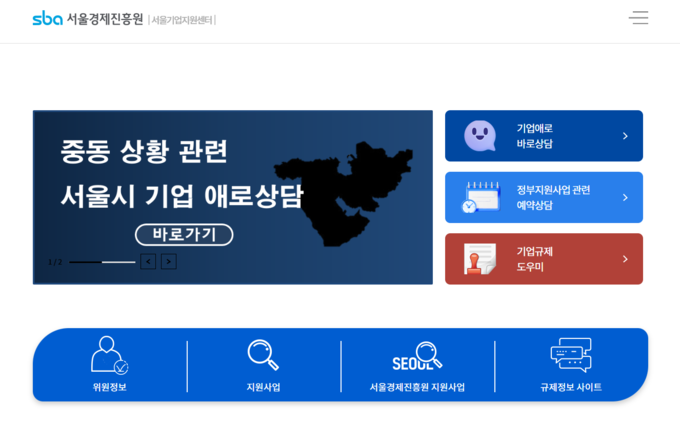Open the hamburger menu in the header
The width and height of the screenshot is (680, 444).
pyautogui.click(x=638, y=18)
